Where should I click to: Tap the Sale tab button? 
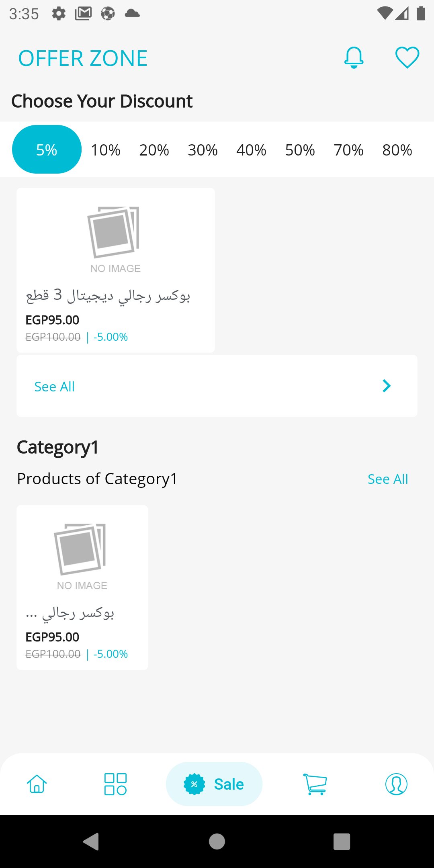(214, 784)
